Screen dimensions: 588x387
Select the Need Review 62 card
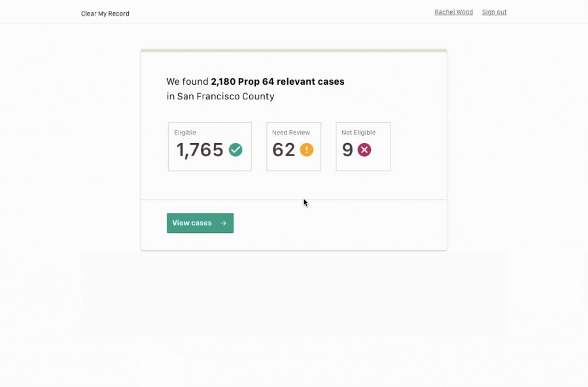(x=293, y=146)
